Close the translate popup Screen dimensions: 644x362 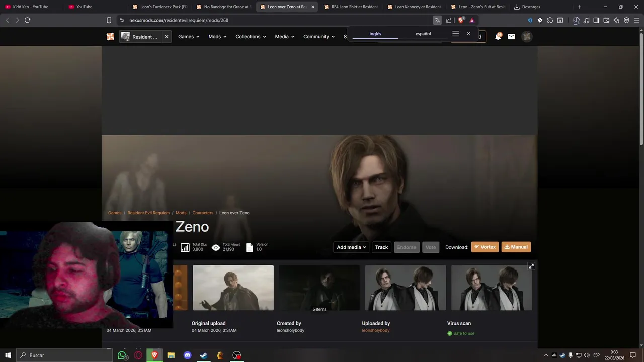tap(468, 34)
